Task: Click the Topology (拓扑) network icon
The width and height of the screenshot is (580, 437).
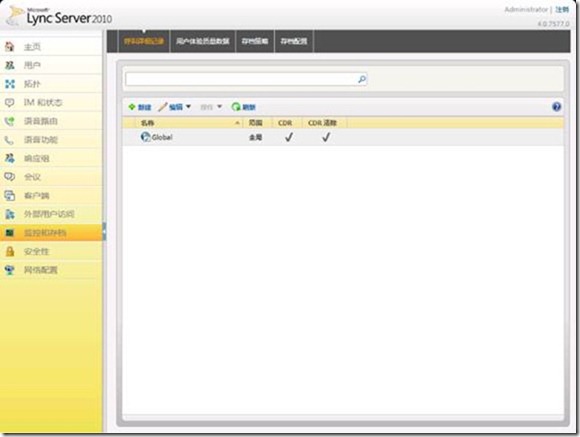Action: (x=10, y=84)
